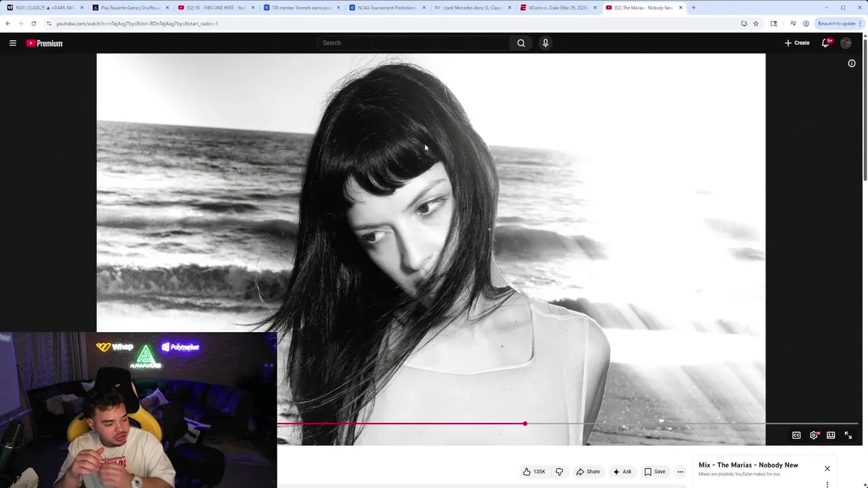868x488 pixels.
Task: Switch to Used Mercedes-Benz SL-Class tab
Action: (x=473, y=7)
